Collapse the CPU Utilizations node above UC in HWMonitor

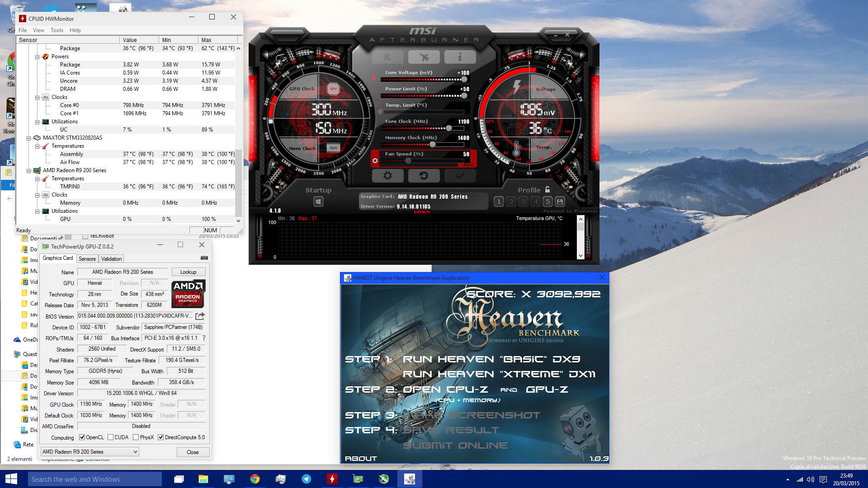tap(38, 122)
